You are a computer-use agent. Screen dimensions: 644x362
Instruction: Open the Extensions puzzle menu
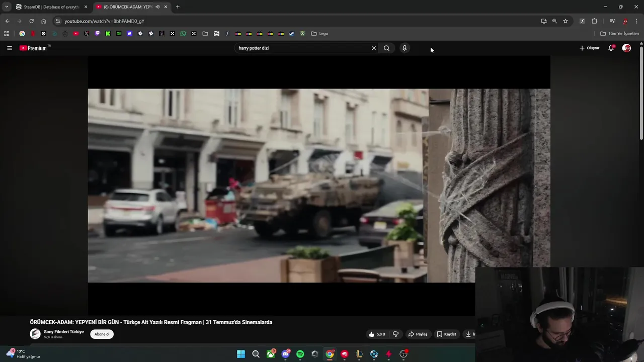(595, 21)
